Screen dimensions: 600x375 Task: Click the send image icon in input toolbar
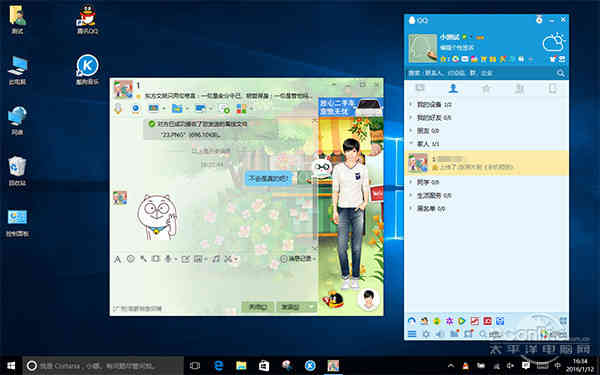(x=198, y=259)
